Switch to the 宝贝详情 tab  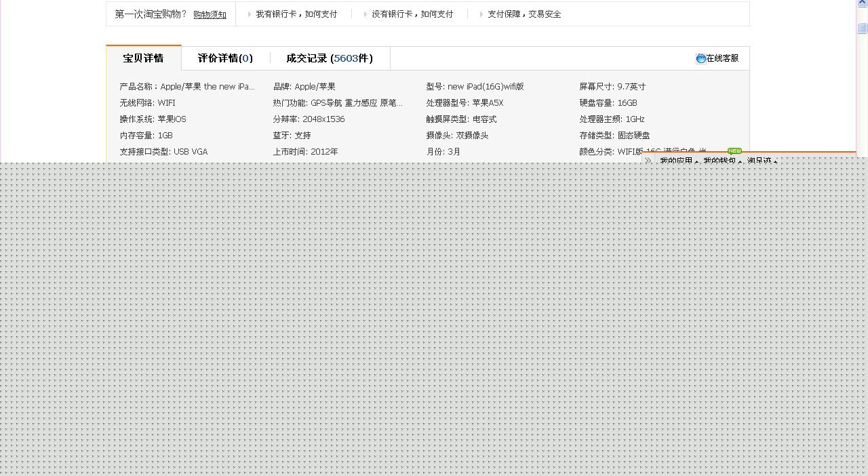(143, 58)
